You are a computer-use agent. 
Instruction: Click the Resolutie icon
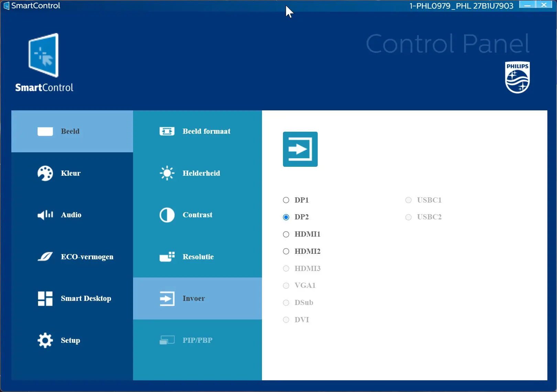click(167, 257)
